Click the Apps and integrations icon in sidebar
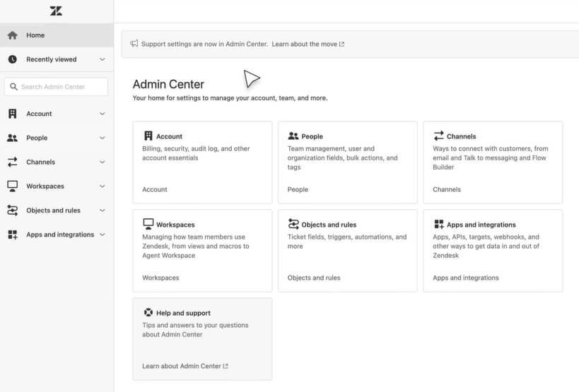Screen dimensions: 579x392 (12, 234)
